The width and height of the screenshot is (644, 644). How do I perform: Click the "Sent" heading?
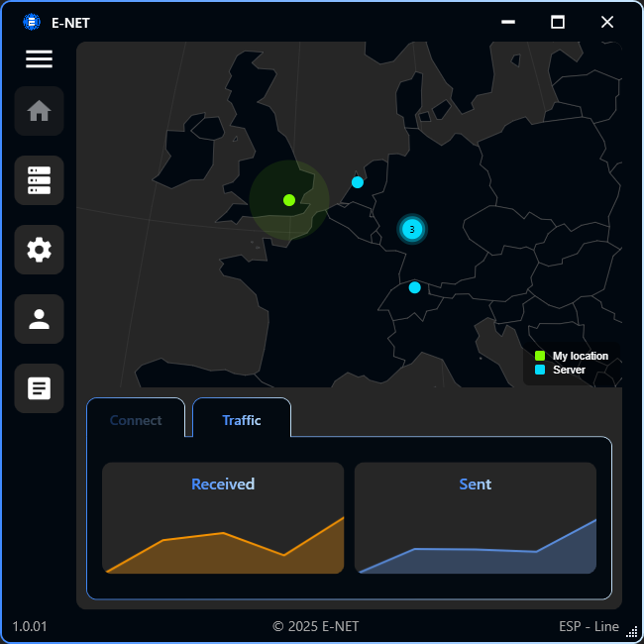tap(476, 484)
